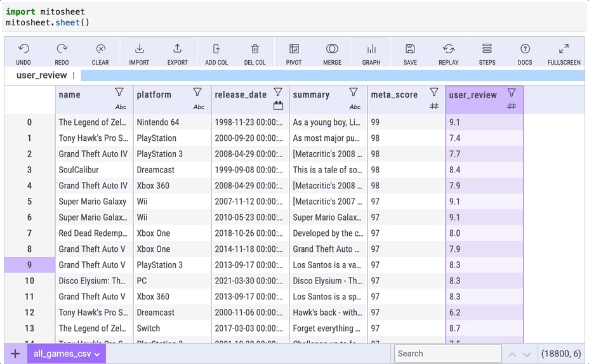Screen dimensions: 589x364
Task: Open the Steps history button
Action: click(487, 49)
